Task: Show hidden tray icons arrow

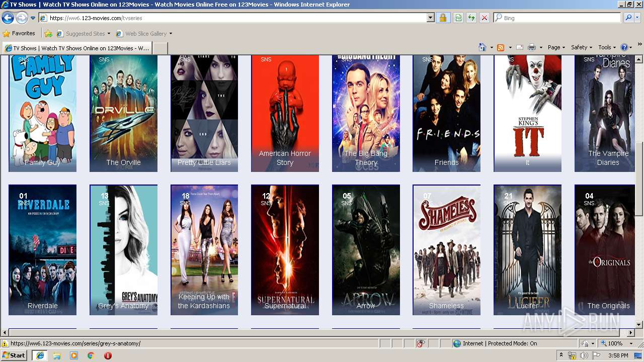Action: (x=561, y=355)
